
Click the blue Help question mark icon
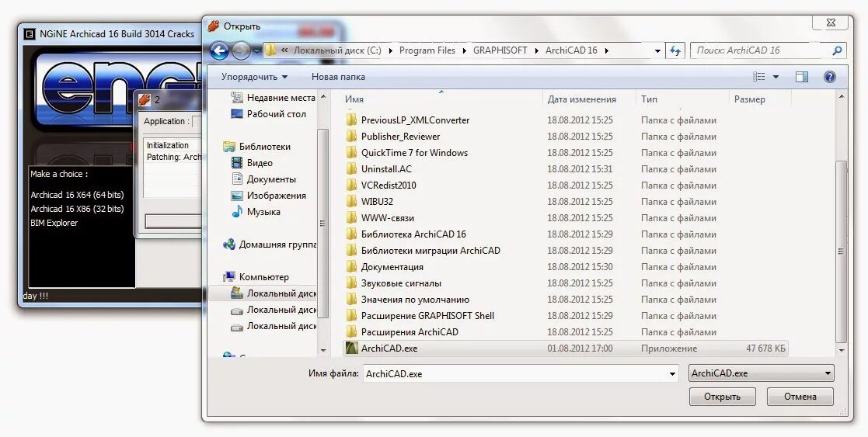click(x=829, y=77)
